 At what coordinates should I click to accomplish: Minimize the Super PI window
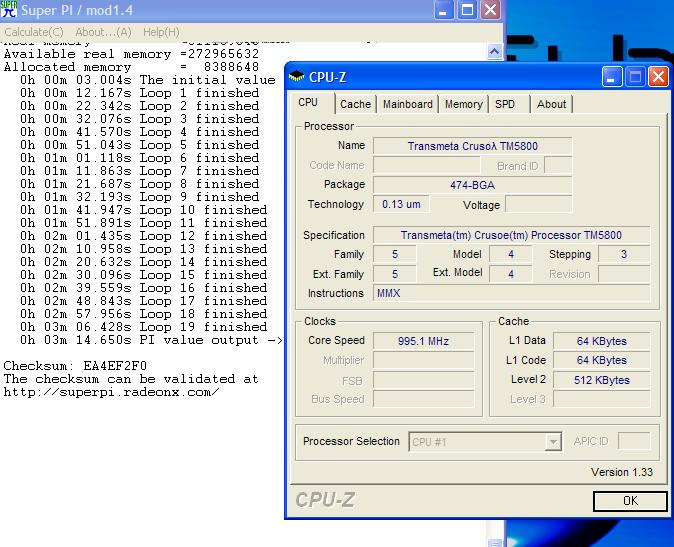click(444, 9)
